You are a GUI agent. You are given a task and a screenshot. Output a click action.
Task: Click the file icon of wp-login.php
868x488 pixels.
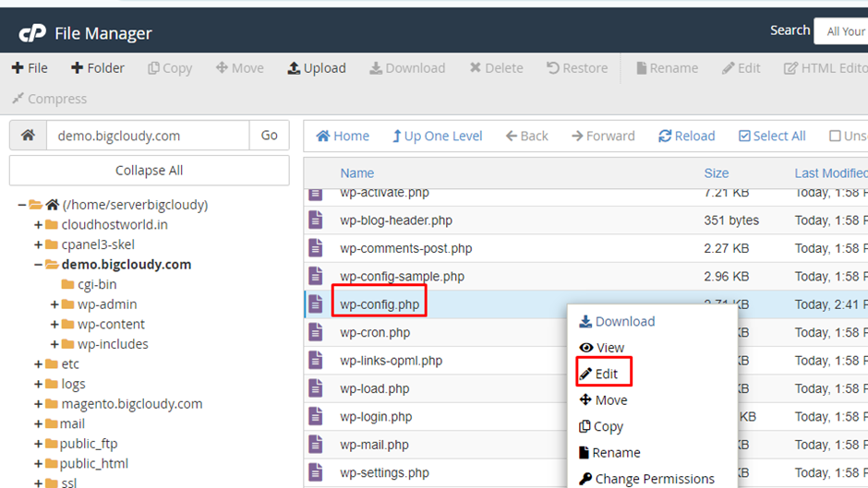tap(316, 417)
